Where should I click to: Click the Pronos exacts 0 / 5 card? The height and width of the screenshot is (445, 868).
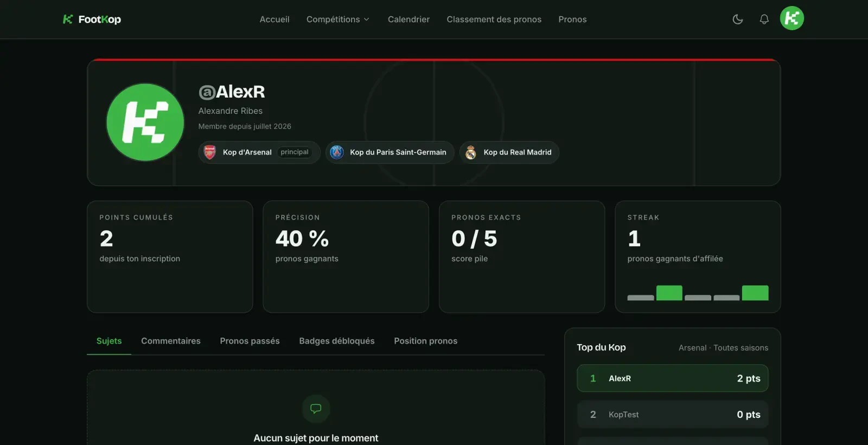coord(522,257)
